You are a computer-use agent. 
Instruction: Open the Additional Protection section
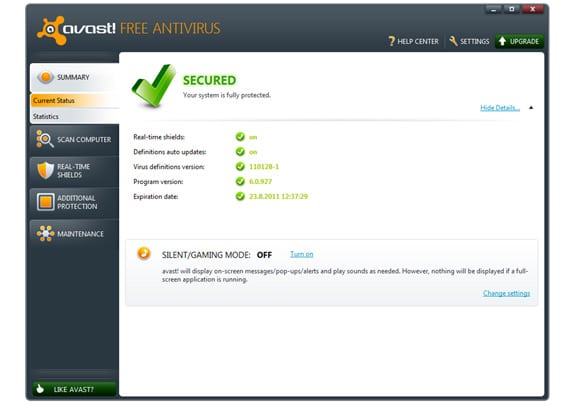point(74,202)
